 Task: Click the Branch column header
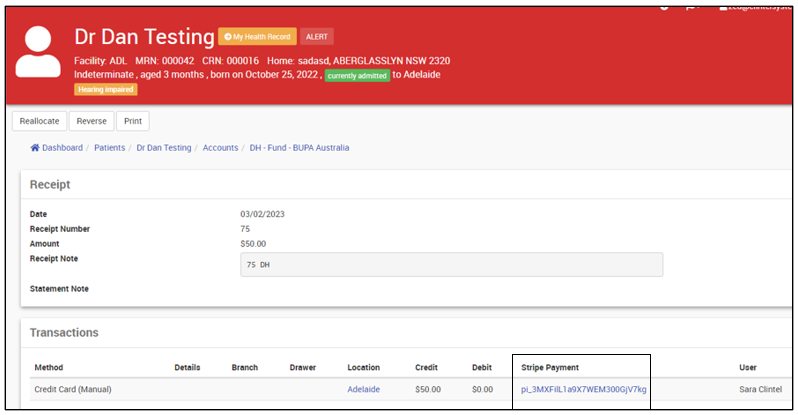click(x=245, y=367)
